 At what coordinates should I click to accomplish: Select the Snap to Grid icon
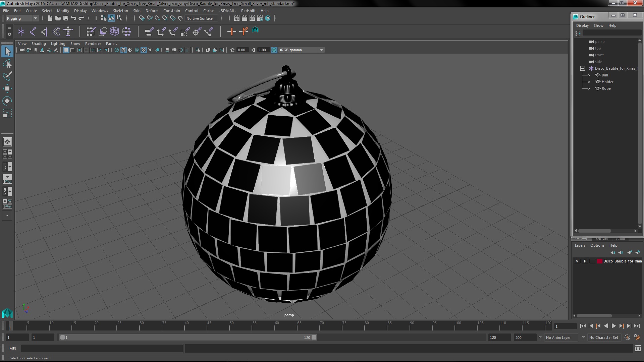(x=141, y=18)
